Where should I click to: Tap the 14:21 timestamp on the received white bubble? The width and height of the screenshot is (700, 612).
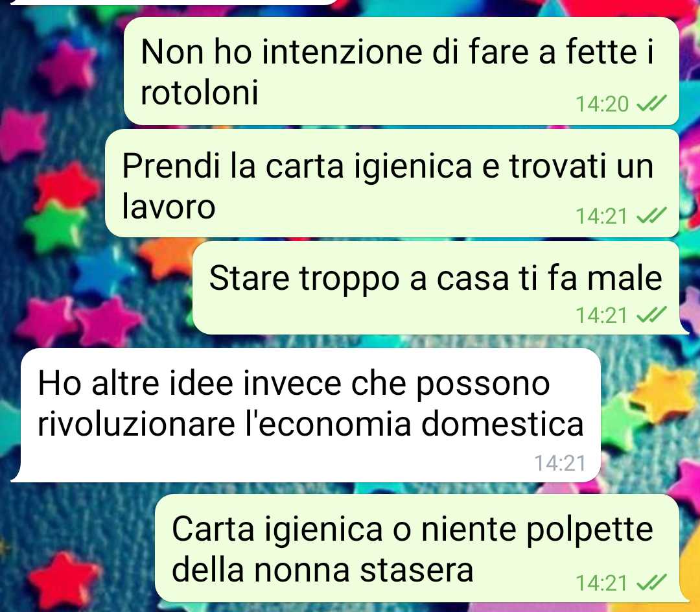(x=560, y=463)
